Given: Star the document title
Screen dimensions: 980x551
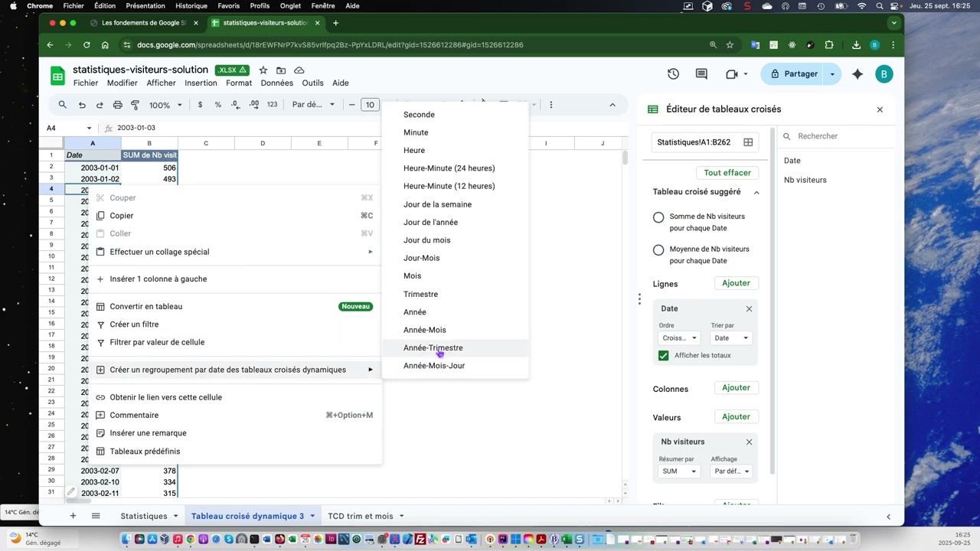Looking at the screenshot, I should pyautogui.click(x=263, y=70).
